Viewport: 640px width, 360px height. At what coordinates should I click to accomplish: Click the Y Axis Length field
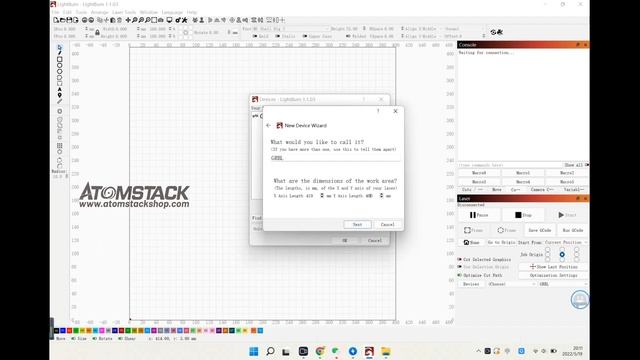click(x=371, y=196)
